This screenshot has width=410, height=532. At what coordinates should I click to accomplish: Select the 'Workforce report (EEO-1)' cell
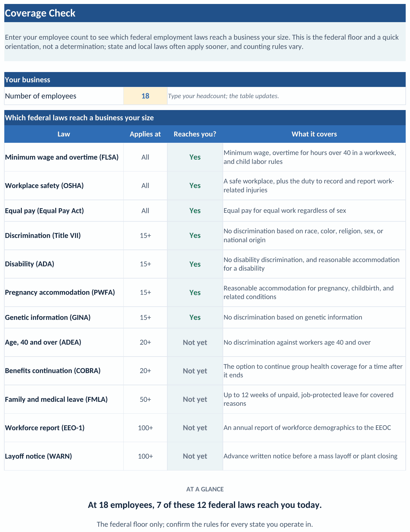coord(64,428)
